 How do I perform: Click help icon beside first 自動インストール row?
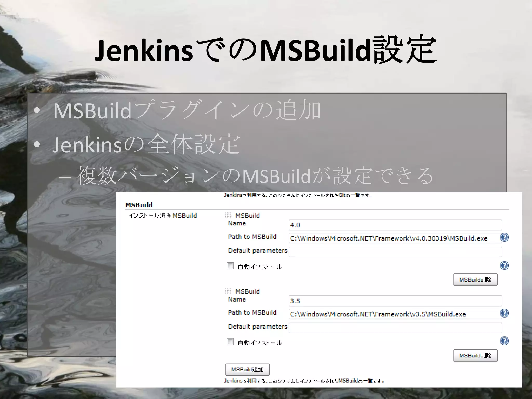click(504, 265)
